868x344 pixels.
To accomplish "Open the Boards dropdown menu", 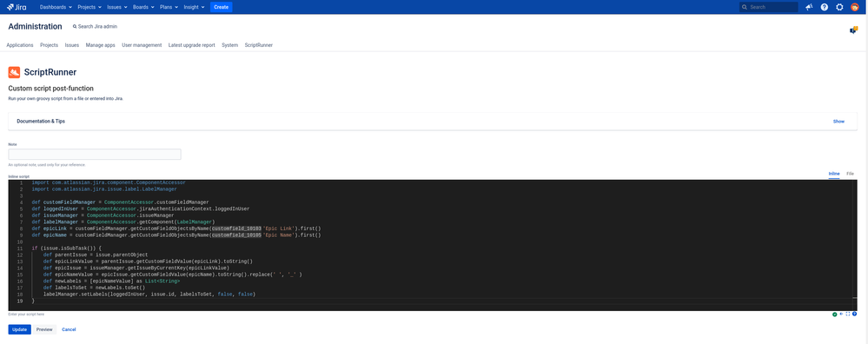I will pyautogui.click(x=143, y=7).
